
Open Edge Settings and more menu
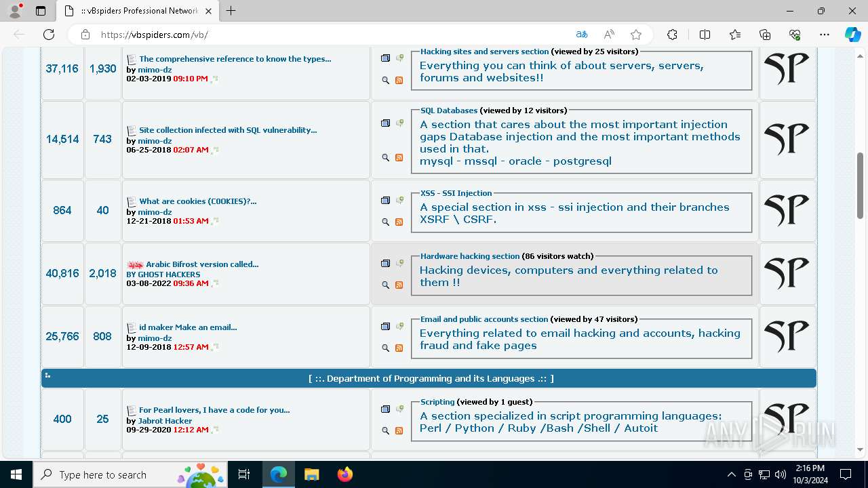click(x=825, y=35)
